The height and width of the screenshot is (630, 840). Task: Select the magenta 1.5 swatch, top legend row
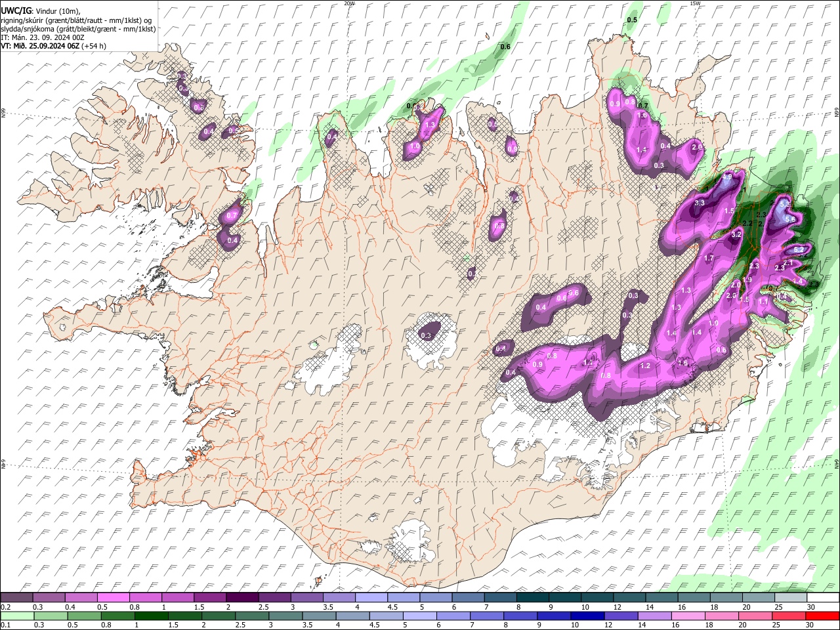(209, 597)
